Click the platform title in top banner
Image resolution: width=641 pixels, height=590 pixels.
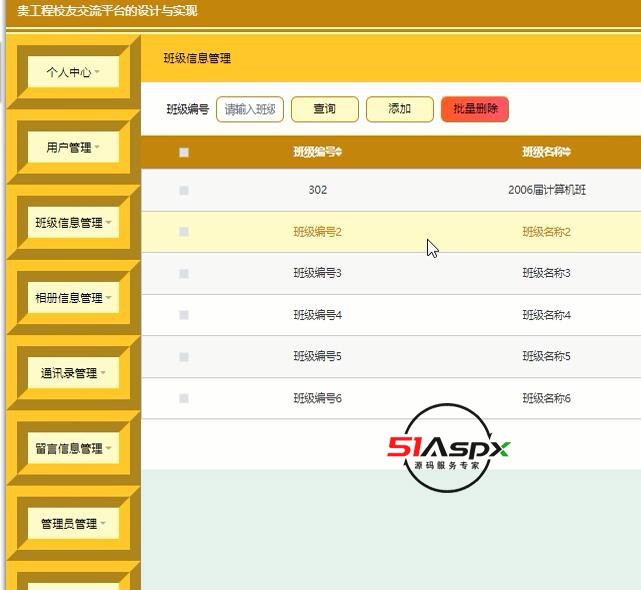(x=107, y=11)
